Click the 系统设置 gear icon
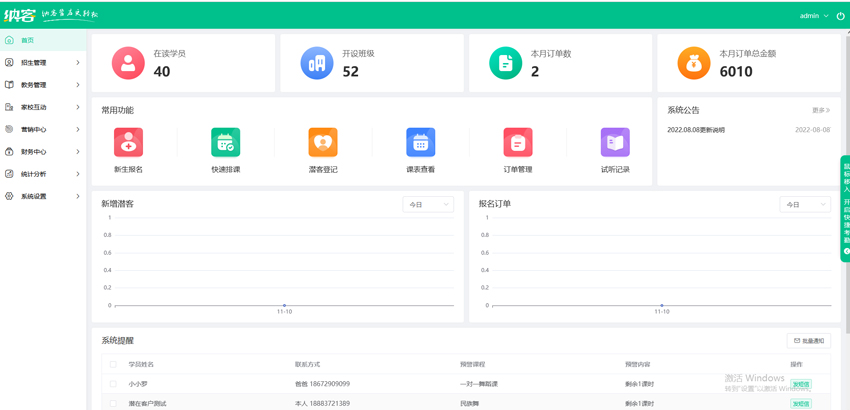This screenshot has width=850, height=410. click(9, 196)
